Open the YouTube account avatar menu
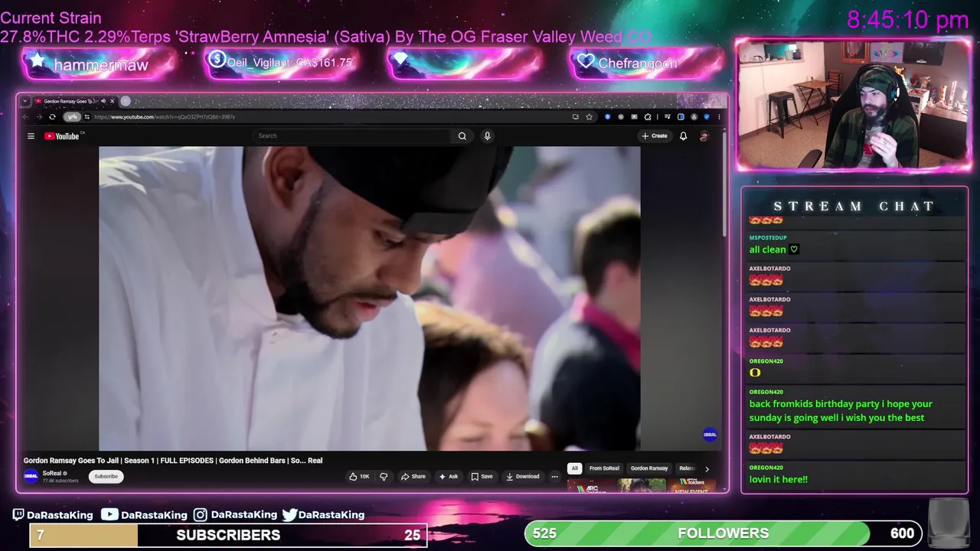The width and height of the screenshot is (980, 551). (704, 136)
